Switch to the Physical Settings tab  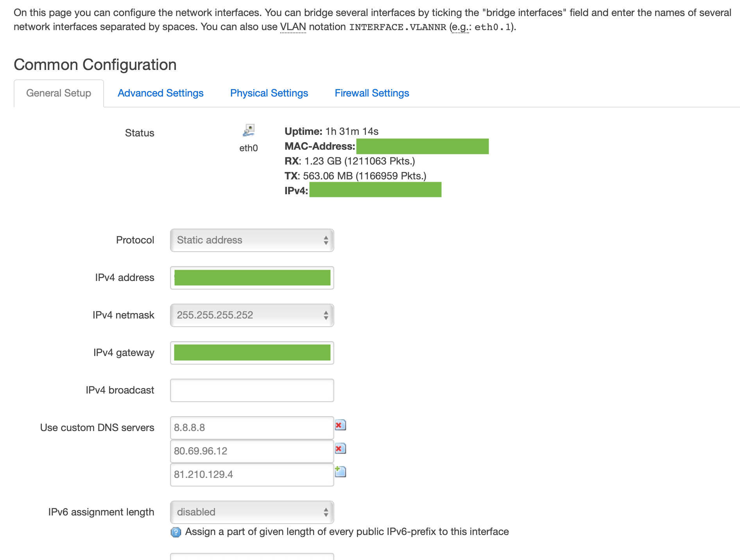(269, 93)
